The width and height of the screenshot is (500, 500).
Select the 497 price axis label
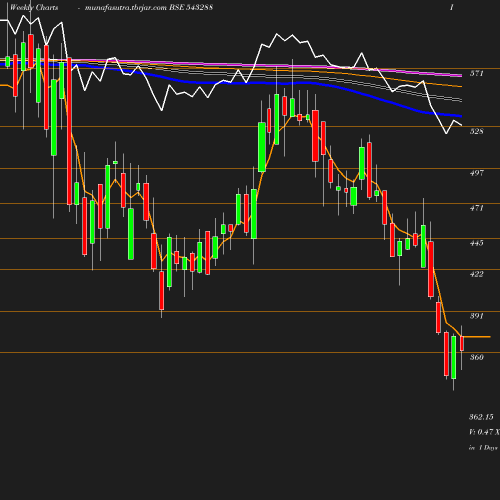(476, 173)
